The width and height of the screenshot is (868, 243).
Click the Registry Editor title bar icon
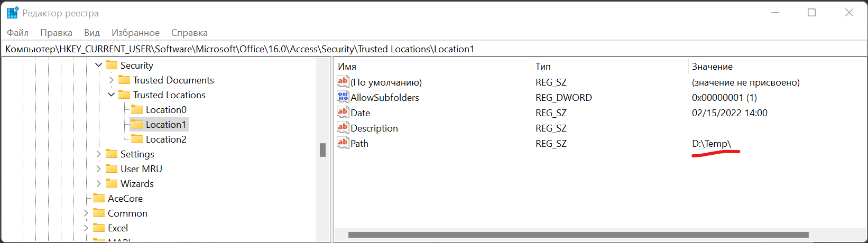[12, 13]
